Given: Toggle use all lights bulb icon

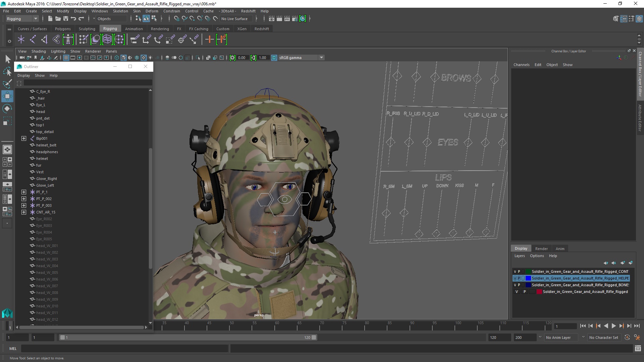Looking at the screenshot, I should point(150,58).
